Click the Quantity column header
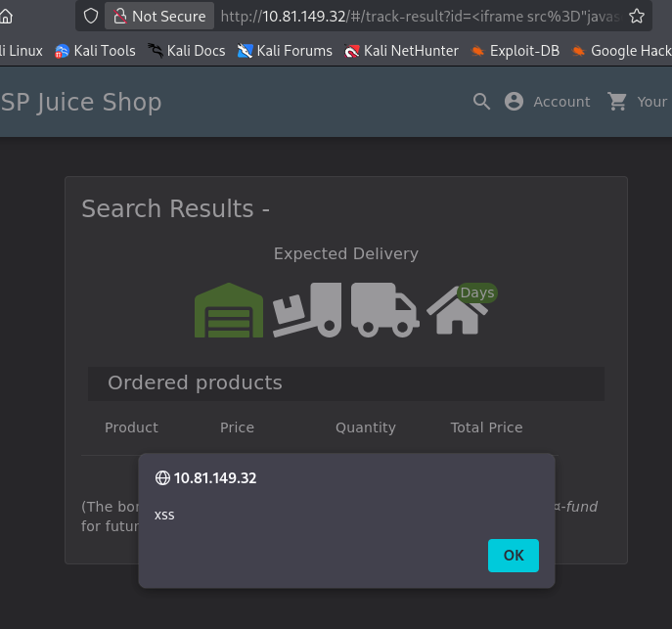 [366, 427]
